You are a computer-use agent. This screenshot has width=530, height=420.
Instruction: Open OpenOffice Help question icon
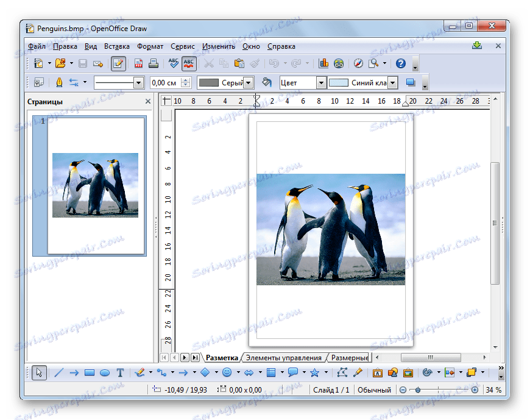[x=400, y=63]
